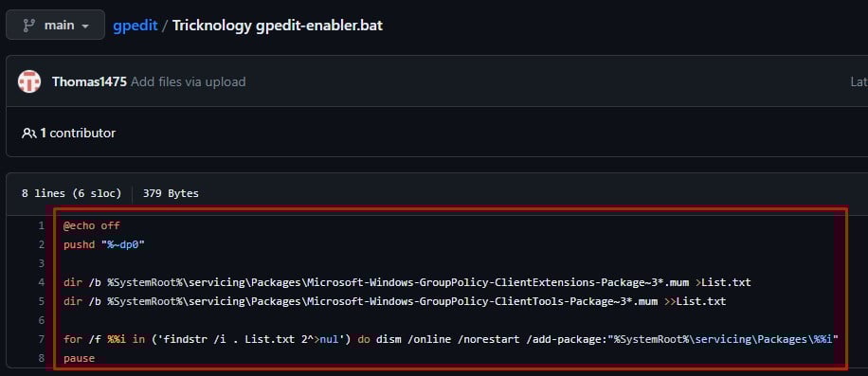Click the dropdown caret beside main
The width and height of the screenshot is (868, 376).
[x=84, y=27]
